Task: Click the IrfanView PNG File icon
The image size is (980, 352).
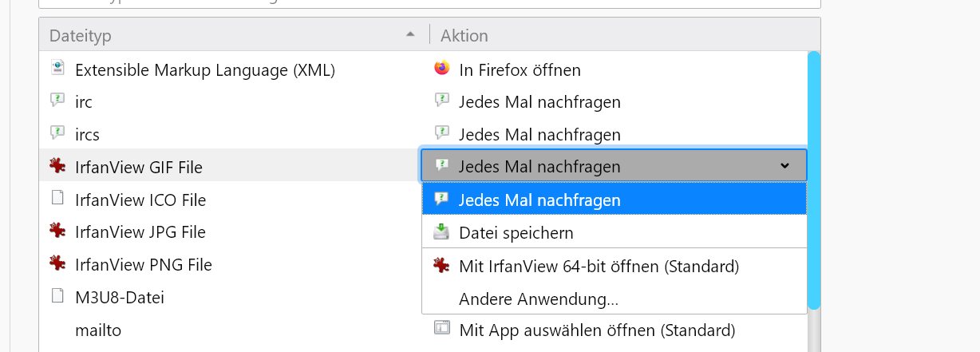Action: tap(57, 264)
